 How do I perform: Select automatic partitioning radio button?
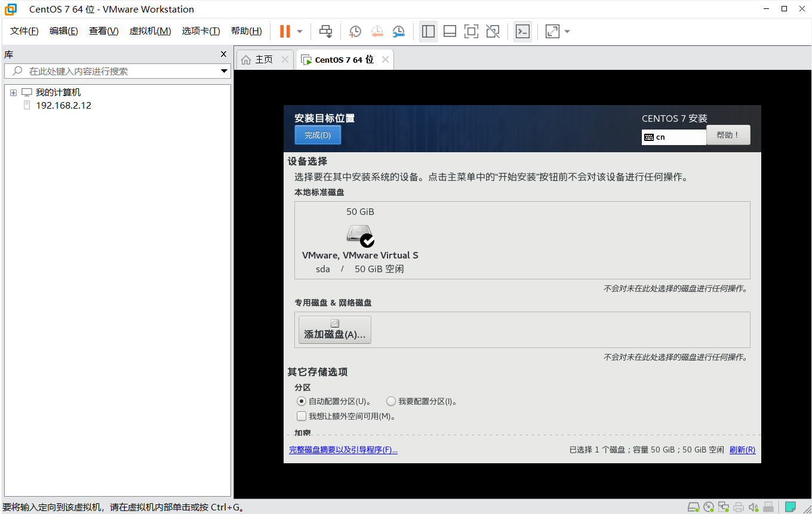point(302,401)
